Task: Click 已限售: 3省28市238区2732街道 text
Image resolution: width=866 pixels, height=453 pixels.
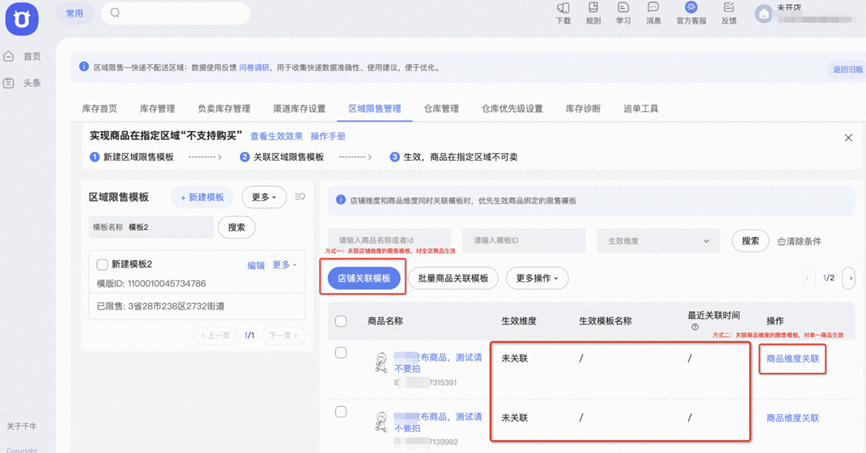Action: click(161, 306)
